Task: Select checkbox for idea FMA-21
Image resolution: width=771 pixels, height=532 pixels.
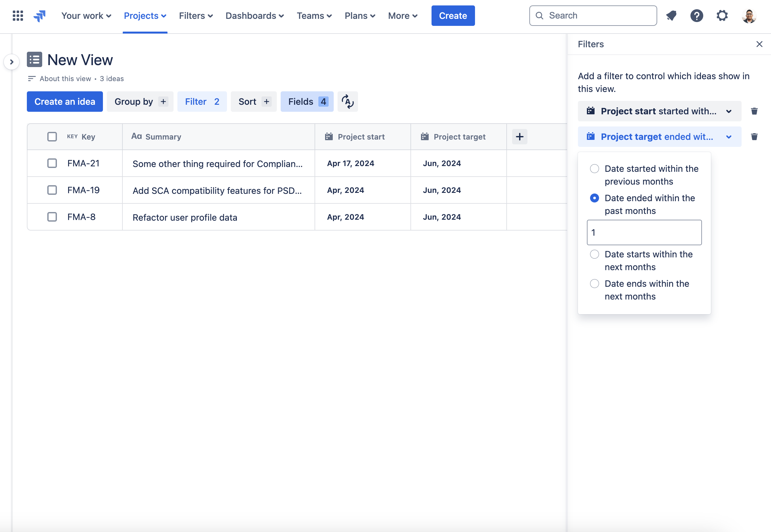Action: (52, 163)
